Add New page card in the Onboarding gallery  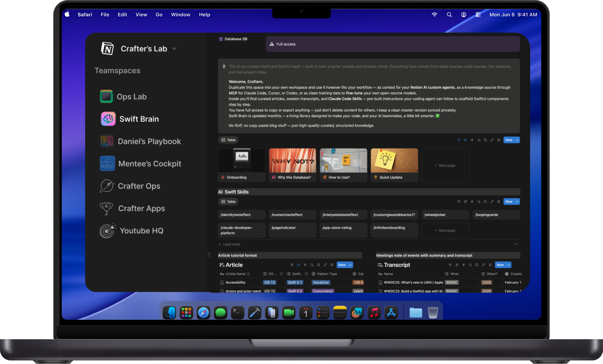pos(445,165)
